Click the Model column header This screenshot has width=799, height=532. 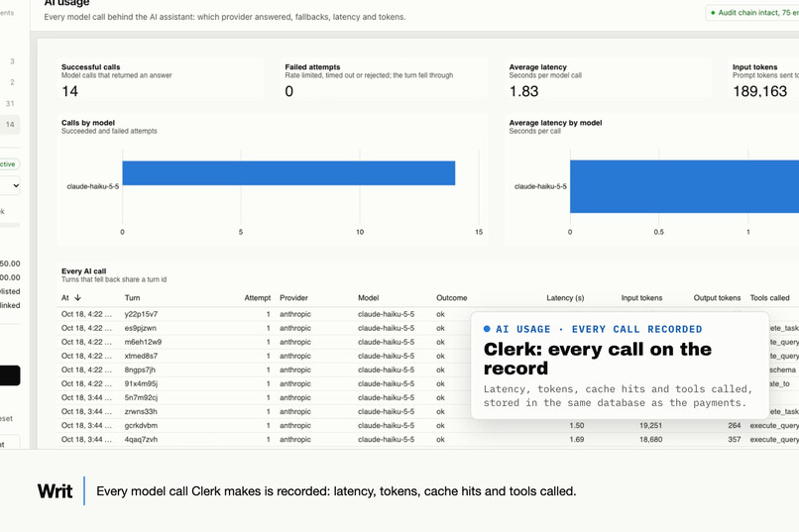(368, 298)
